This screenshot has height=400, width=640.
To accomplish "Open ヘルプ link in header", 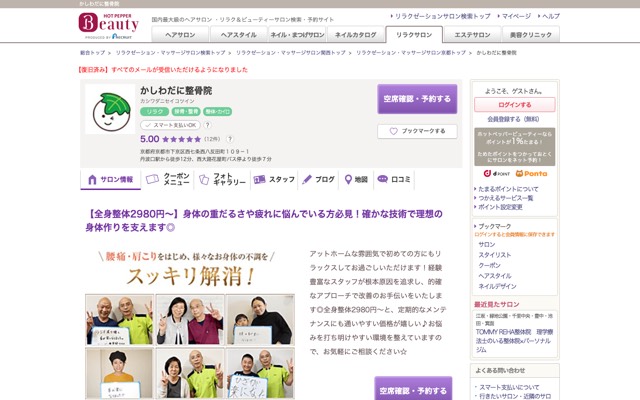I will [x=551, y=16].
